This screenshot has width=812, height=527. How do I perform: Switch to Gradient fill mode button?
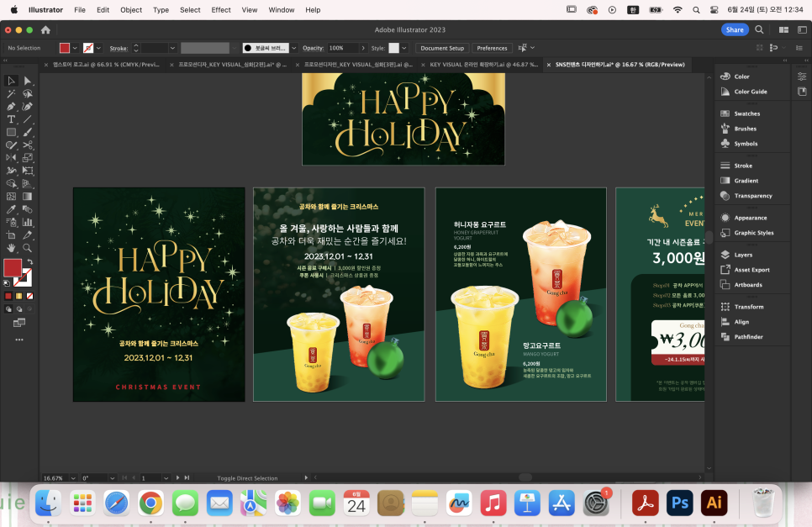[19, 296]
